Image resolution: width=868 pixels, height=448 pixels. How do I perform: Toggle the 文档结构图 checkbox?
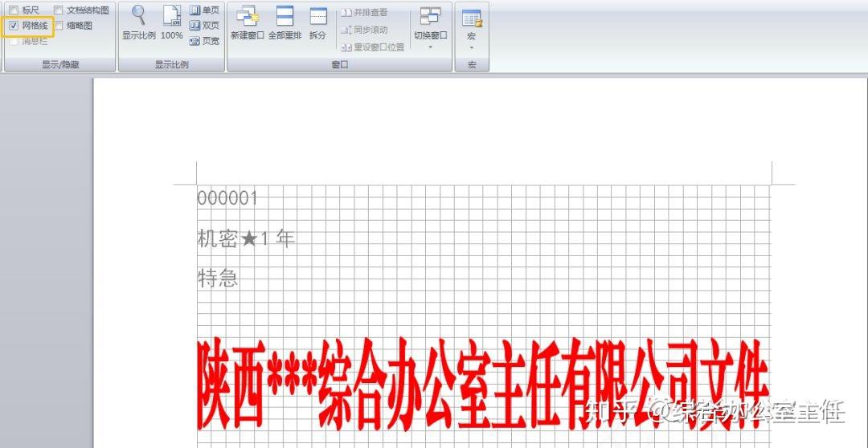(58, 10)
